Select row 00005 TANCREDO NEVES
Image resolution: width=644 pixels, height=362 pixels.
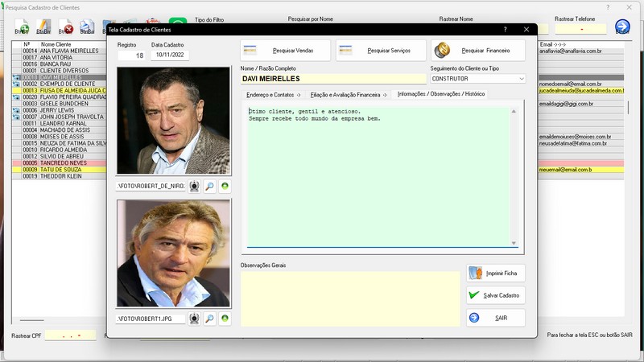pyautogui.click(x=60, y=163)
